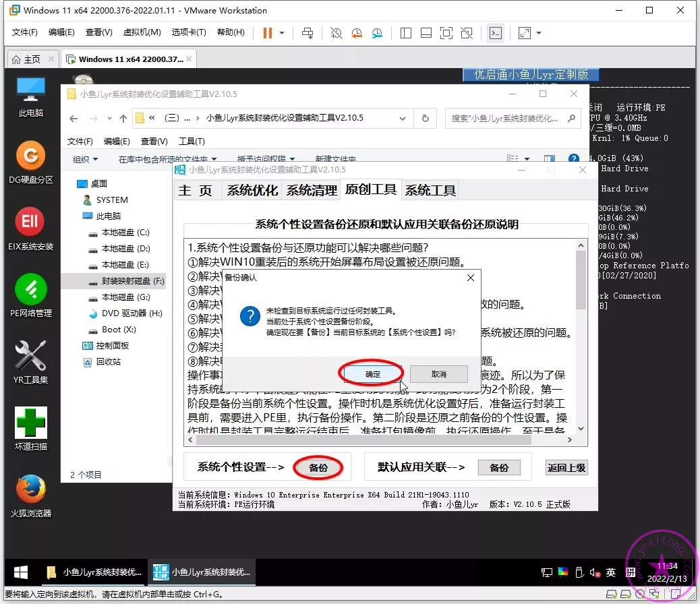This screenshot has width=700, height=604.
Task: Switch to the 系统优化 tab
Action: pyautogui.click(x=252, y=191)
